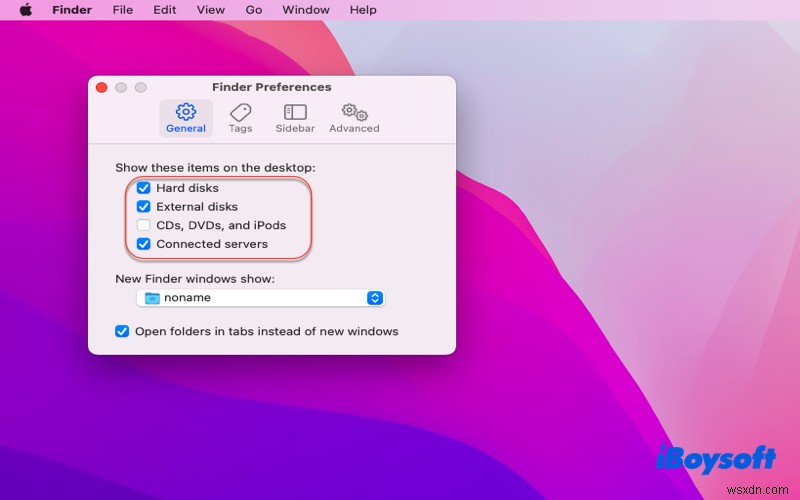Uncheck the Hard disks checkbox
Screen dimensions: 800x500
click(144, 188)
